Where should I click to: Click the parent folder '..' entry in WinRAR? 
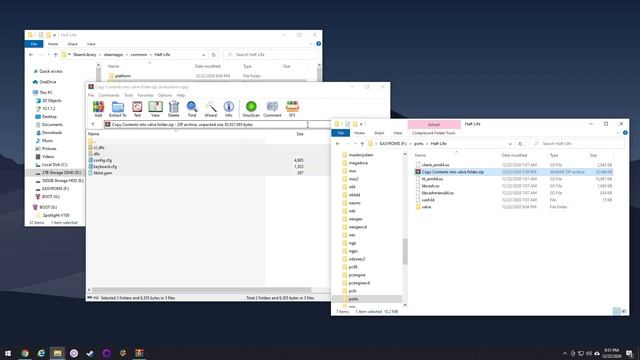pyautogui.click(x=92, y=141)
